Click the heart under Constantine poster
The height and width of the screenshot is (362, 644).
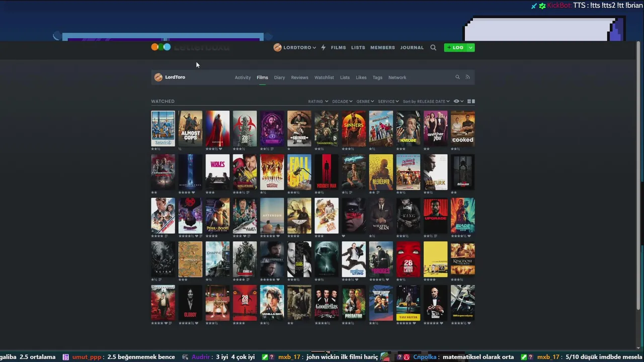pyautogui.click(x=166, y=323)
